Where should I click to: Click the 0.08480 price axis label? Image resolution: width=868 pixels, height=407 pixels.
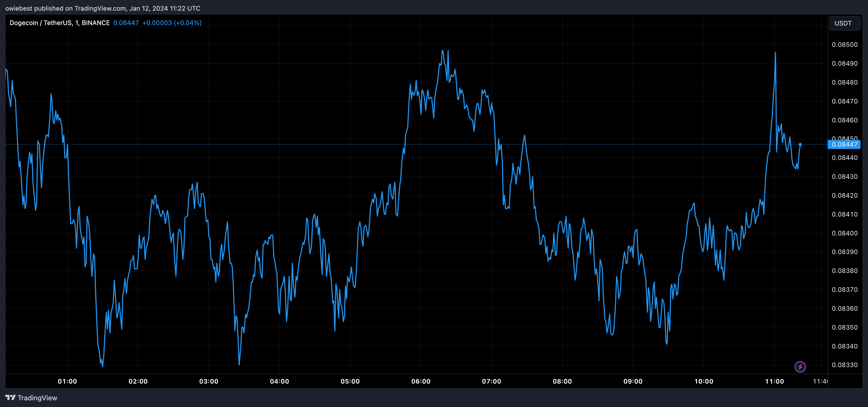(x=845, y=82)
